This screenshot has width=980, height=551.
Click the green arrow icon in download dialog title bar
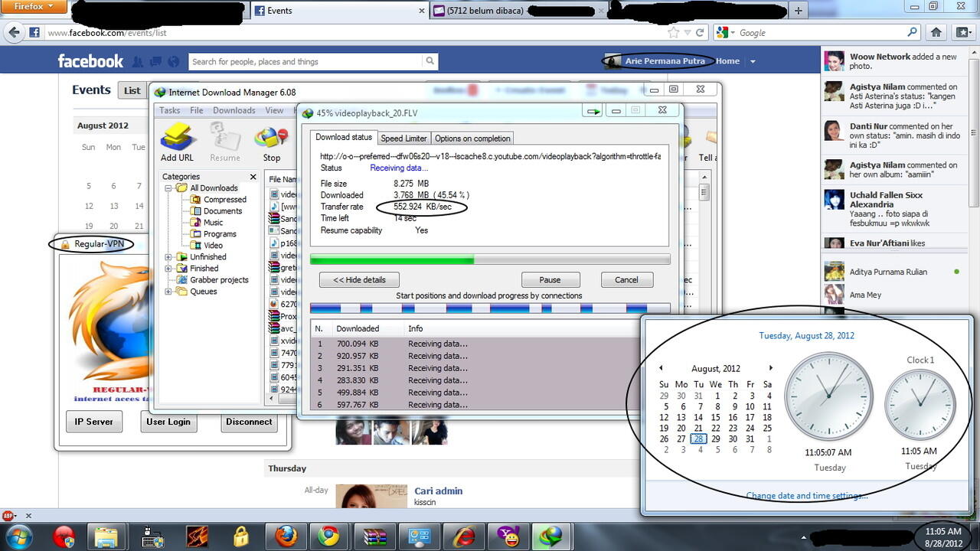click(x=593, y=112)
